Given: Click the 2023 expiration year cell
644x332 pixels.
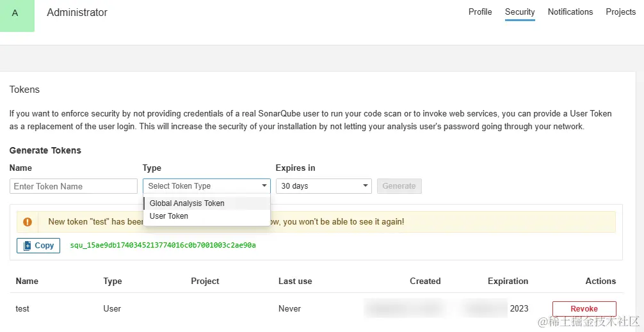Looking at the screenshot, I should pos(519,308).
